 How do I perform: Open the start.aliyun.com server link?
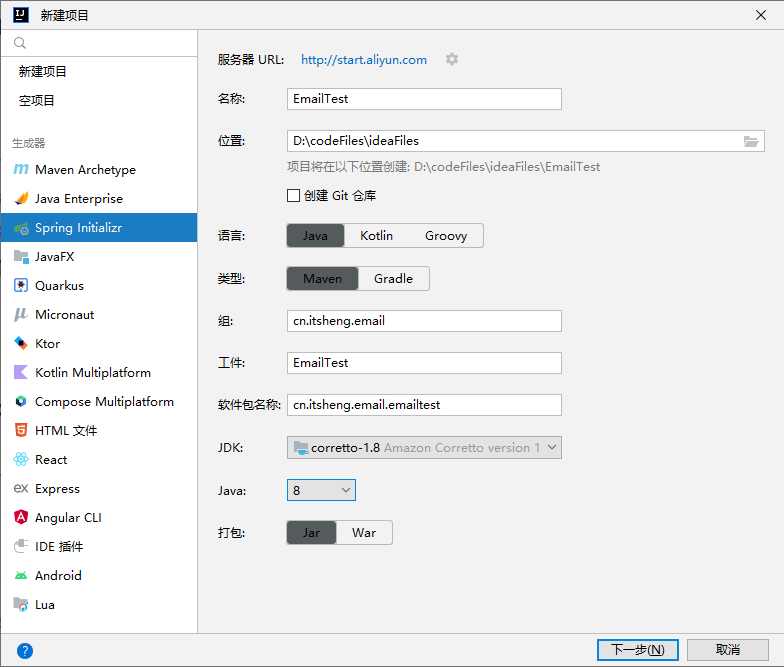tap(364, 60)
